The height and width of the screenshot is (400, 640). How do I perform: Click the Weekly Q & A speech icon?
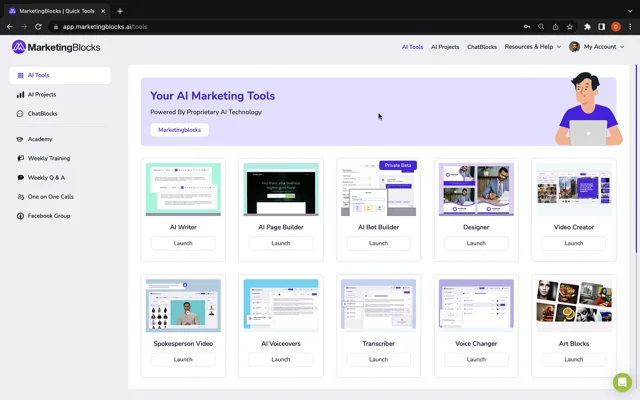click(20, 178)
